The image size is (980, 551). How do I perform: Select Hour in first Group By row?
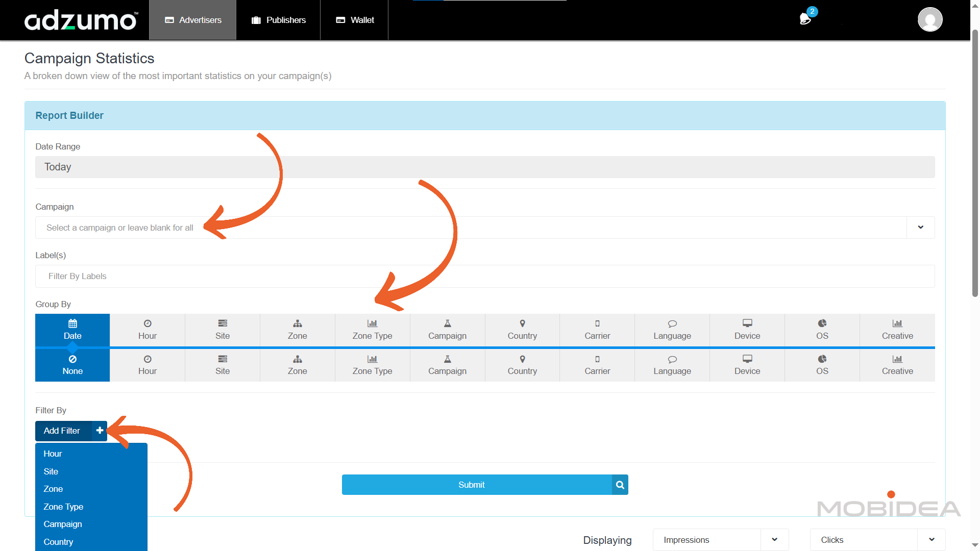(148, 330)
